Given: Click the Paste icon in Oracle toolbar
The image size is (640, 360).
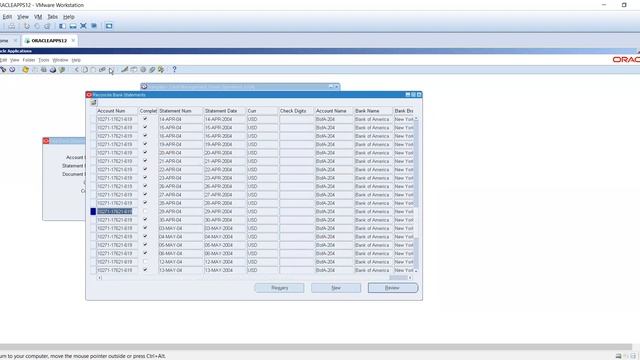Looking at the screenshot, I should click(93, 70).
